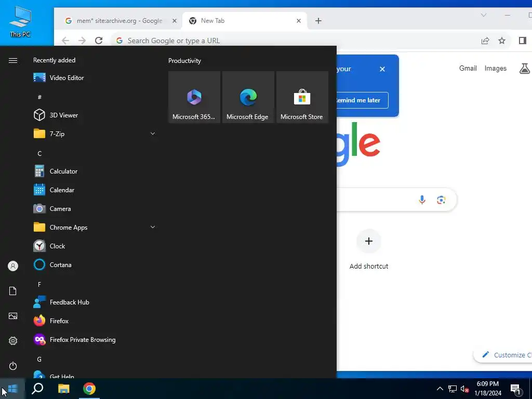Open Search Labs flask icon
Viewport: 532px width, 399px height.
[524, 68]
